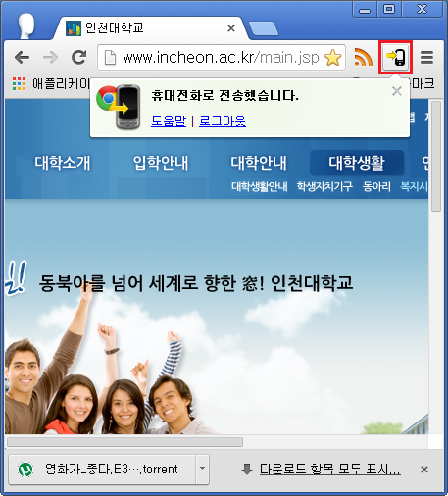Image resolution: width=448 pixels, height=496 pixels.
Task: Maximize the Chrome window
Action: (389, 9)
